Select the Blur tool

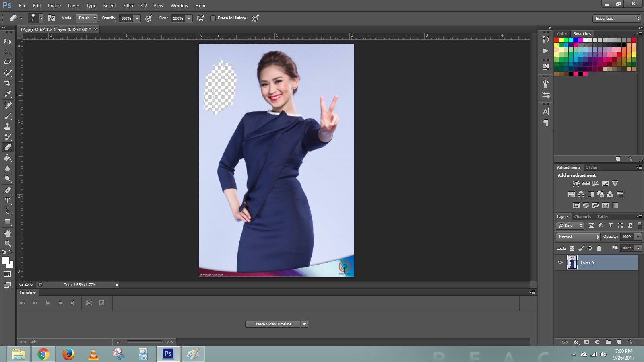tap(8, 168)
